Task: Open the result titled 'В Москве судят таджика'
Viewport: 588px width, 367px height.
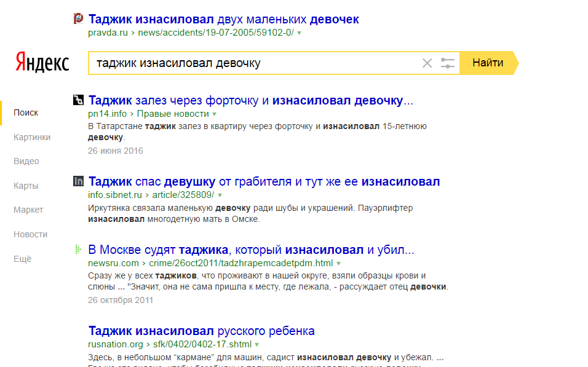Action: tap(251, 250)
